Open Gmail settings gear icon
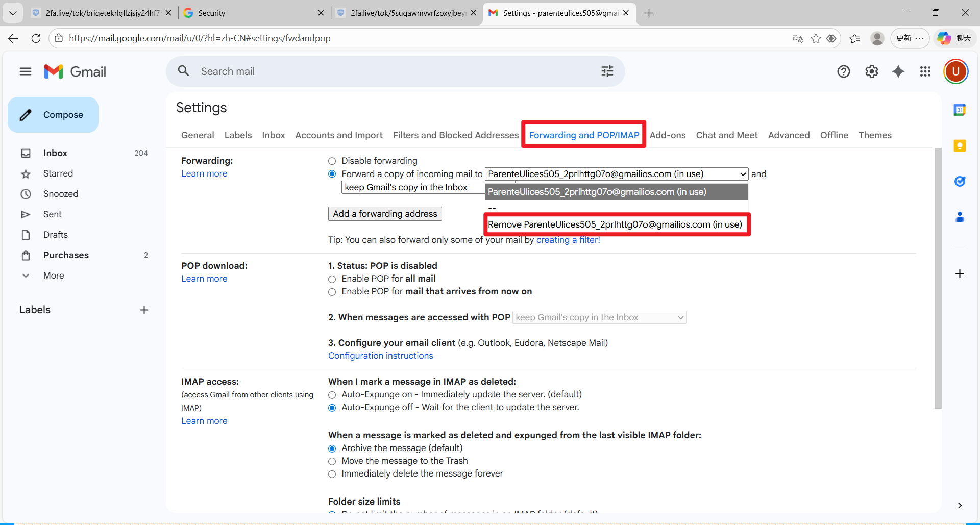Image resolution: width=980 pixels, height=525 pixels. pos(871,71)
